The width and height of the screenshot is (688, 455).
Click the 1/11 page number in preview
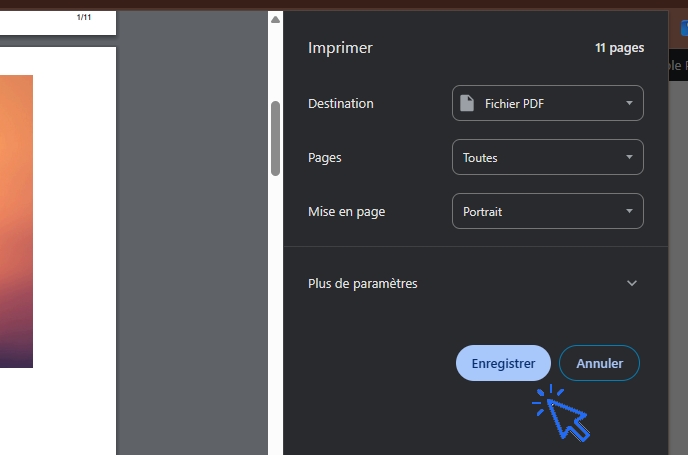(x=84, y=18)
